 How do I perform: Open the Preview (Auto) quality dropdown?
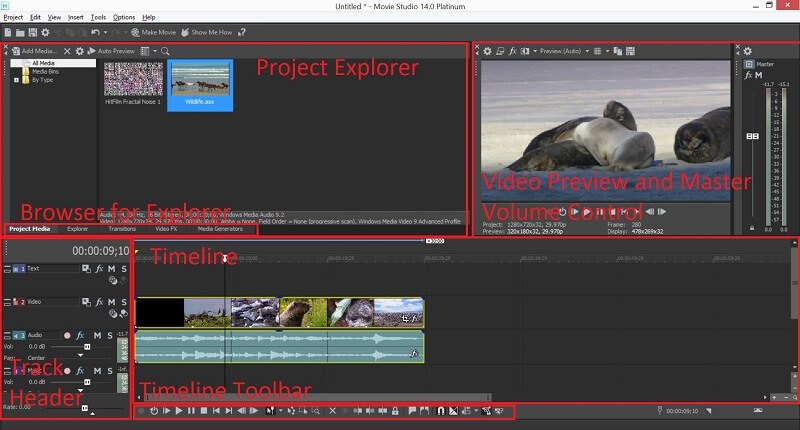[x=564, y=51]
